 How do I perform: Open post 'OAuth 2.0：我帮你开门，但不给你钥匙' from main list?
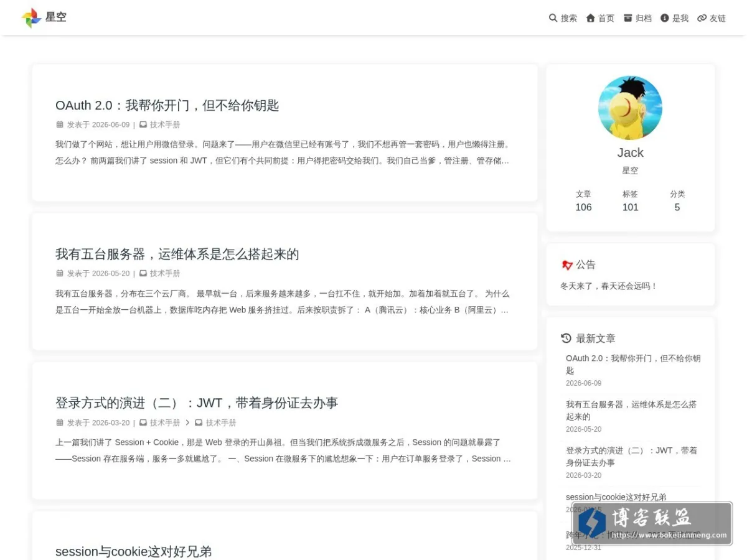click(167, 105)
